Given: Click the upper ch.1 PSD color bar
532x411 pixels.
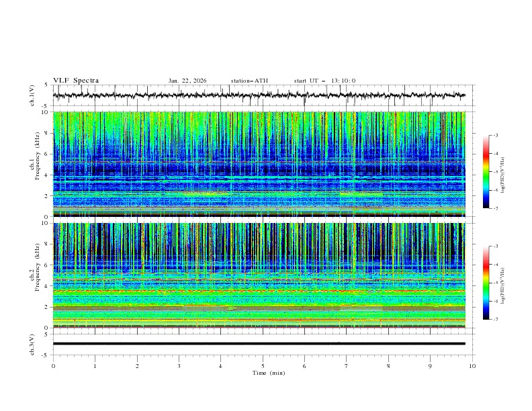Looking at the screenshot, I should (486, 171).
